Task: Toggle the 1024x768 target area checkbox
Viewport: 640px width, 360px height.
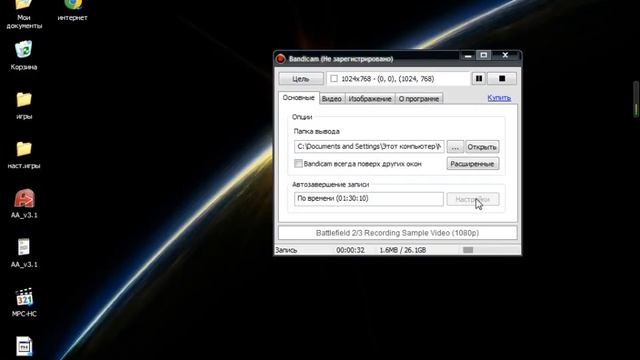Action: 334,79
